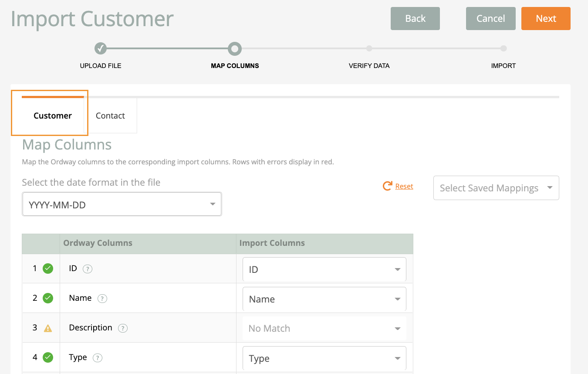Click the Type row label
The height and width of the screenshot is (374, 588).
coord(78,357)
